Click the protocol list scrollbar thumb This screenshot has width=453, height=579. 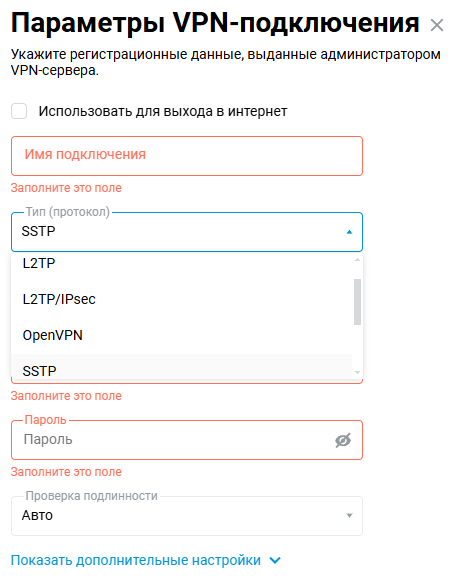pos(357,302)
